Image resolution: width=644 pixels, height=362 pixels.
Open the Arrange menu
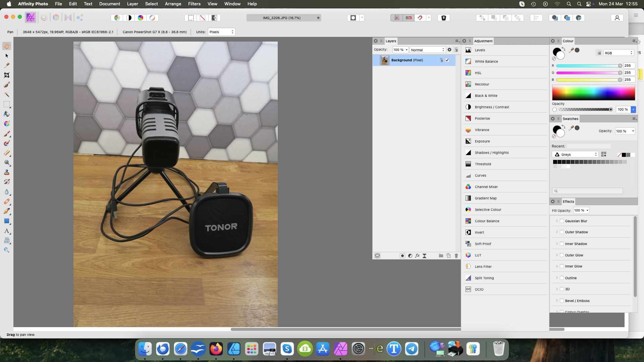tap(173, 4)
